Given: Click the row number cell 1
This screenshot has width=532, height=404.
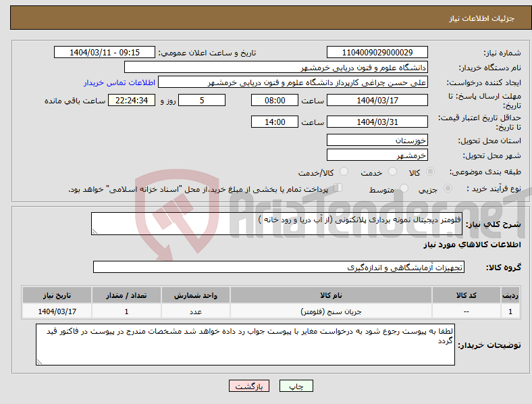Looking at the screenshot, I should coord(510,311).
